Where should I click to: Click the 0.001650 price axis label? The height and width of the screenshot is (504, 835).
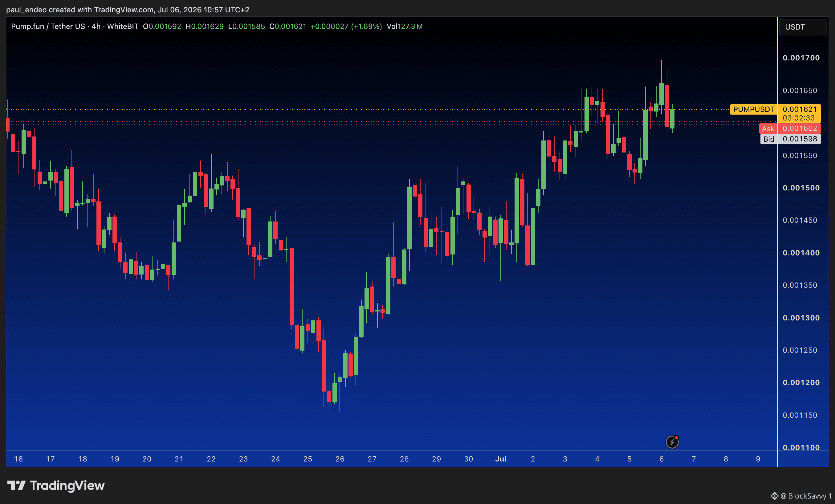click(x=800, y=91)
